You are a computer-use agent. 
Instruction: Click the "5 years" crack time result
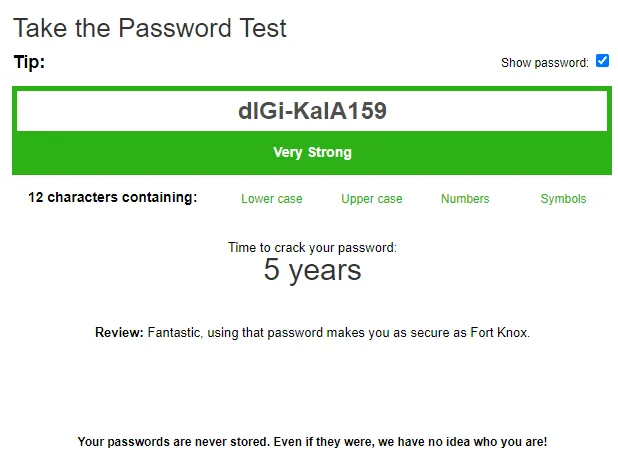[x=312, y=270]
